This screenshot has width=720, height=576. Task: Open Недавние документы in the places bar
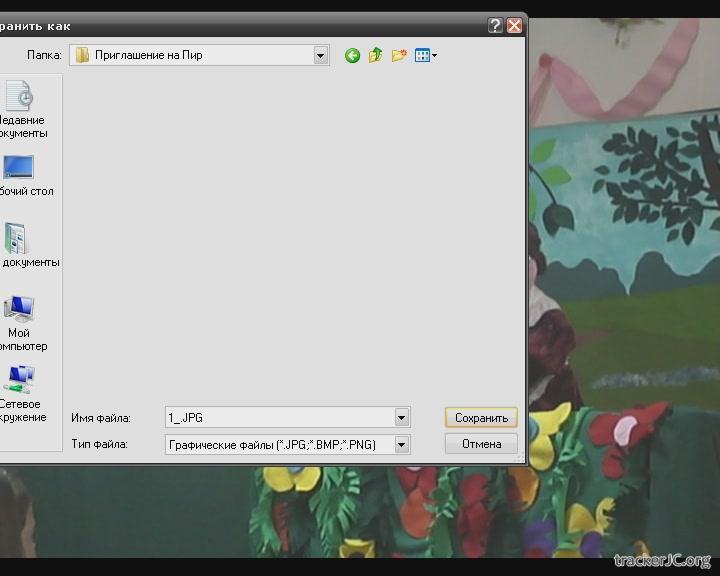point(22,110)
